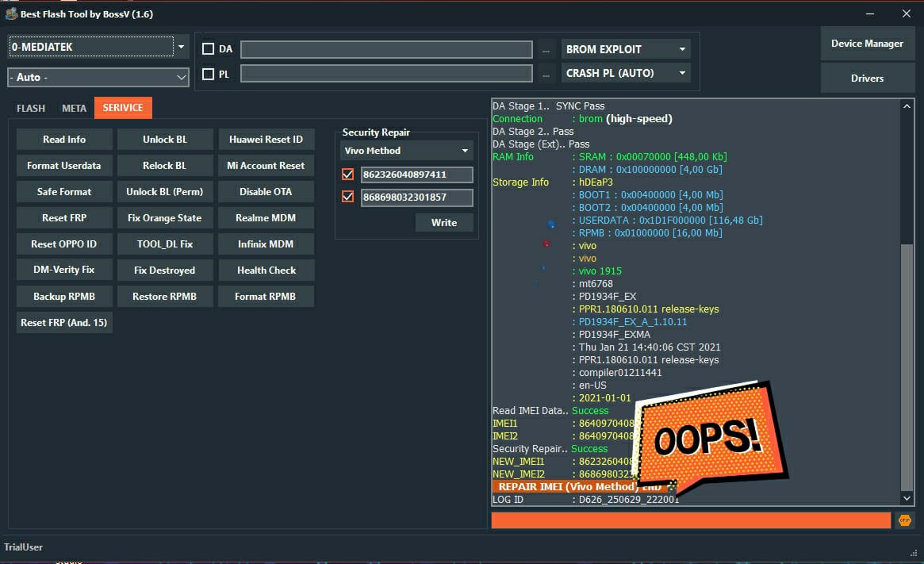The width and height of the screenshot is (924, 564).
Task: Switch to the META tab
Action: point(75,109)
